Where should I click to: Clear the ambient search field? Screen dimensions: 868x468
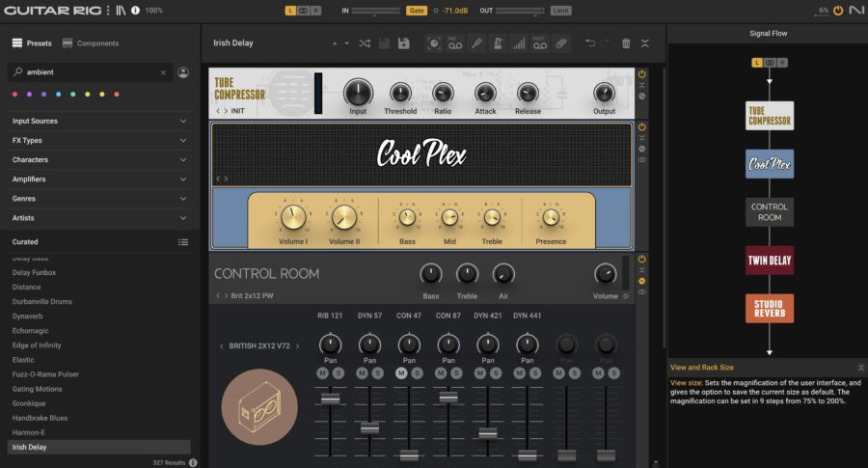point(163,72)
